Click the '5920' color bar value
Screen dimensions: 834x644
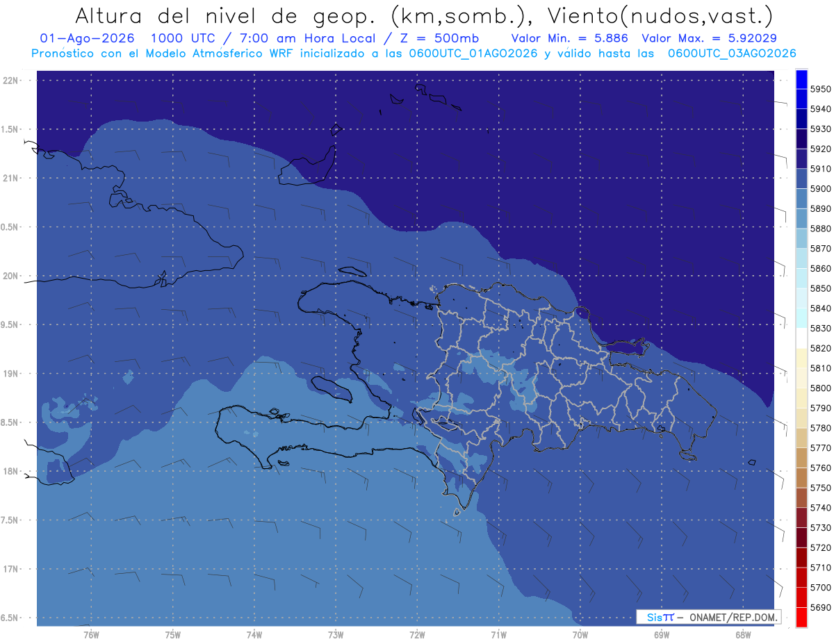[x=820, y=149]
